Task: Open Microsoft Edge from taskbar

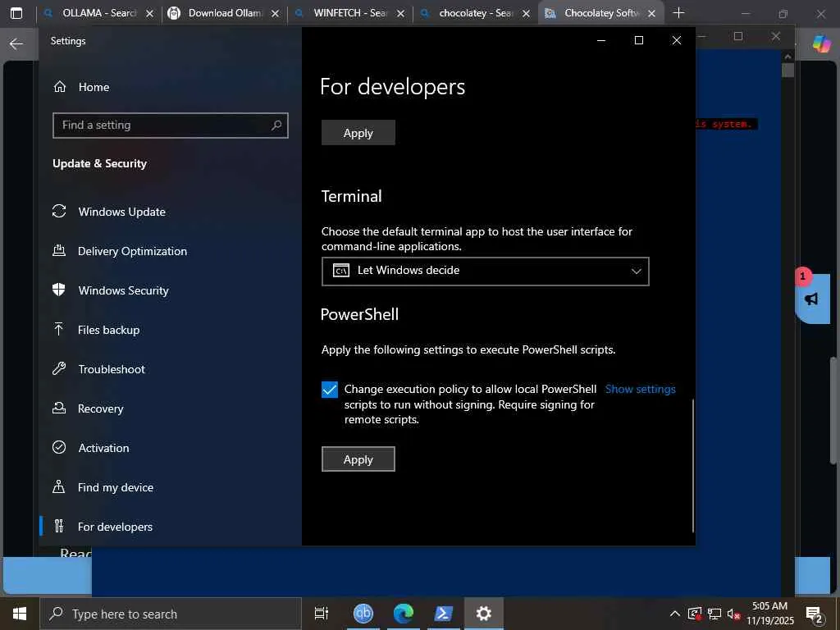Action: pos(403,614)
